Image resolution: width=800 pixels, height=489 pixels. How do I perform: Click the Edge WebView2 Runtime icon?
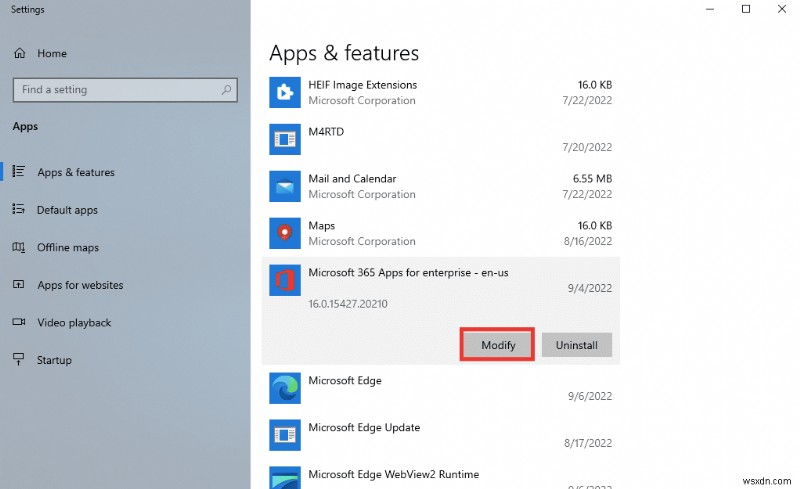(x=285, y=478)
